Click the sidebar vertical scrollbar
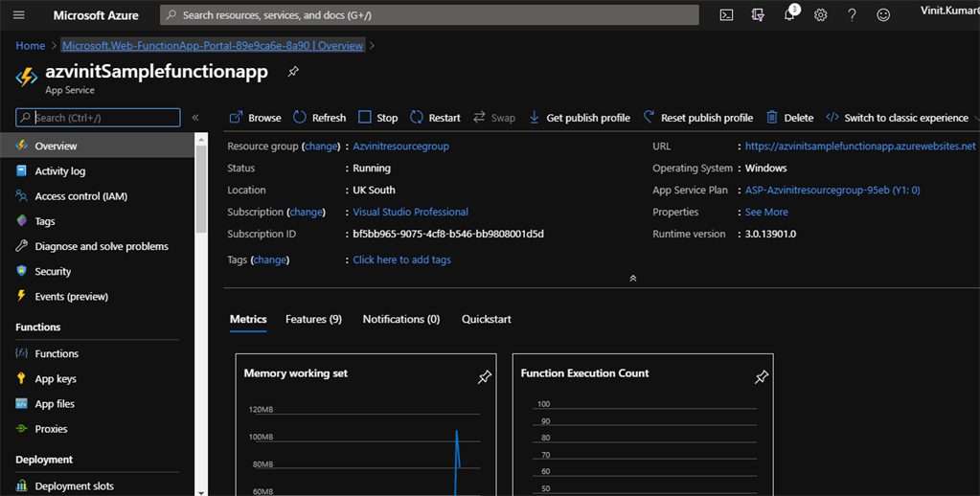 coord(200,188)
